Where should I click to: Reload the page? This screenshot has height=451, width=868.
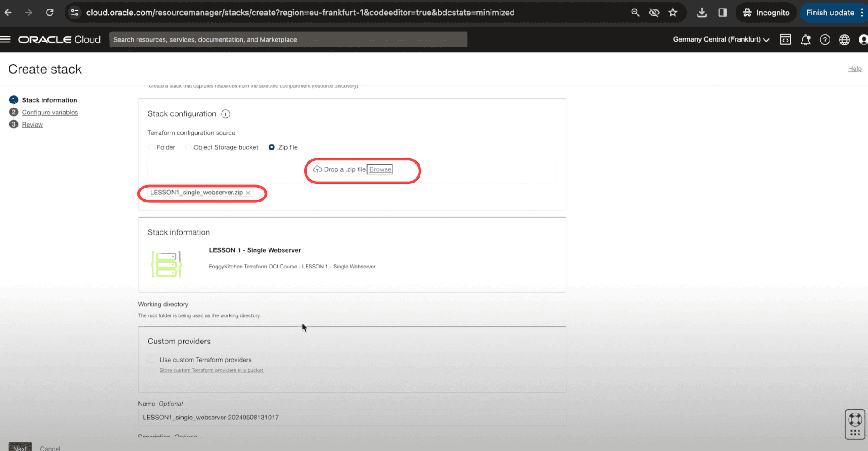pos(50,13)
